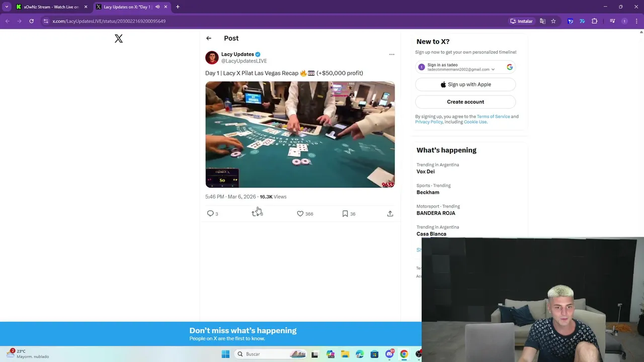Viewport: 644px width, 362px height.
Task: Click the repost icon
Action: click(x=255, y=214)
